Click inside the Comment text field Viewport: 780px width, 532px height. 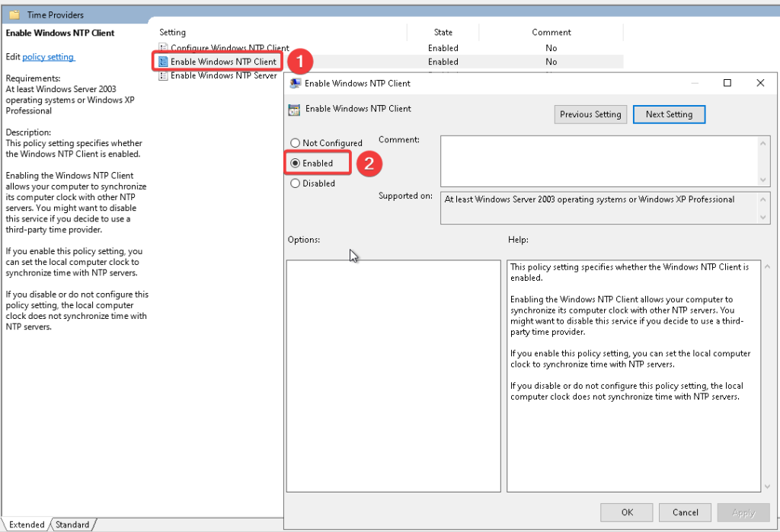[x=599, y=160]
